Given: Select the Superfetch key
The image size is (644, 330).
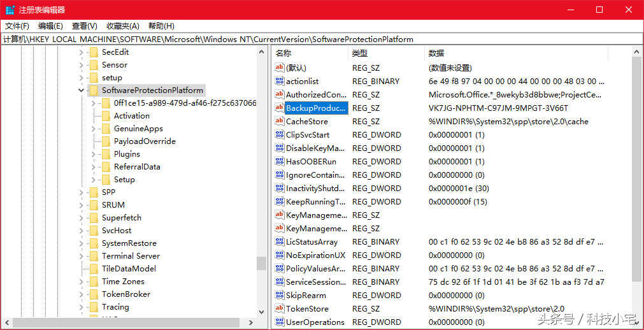Looking at the screenshot, I should pos(122,218).
